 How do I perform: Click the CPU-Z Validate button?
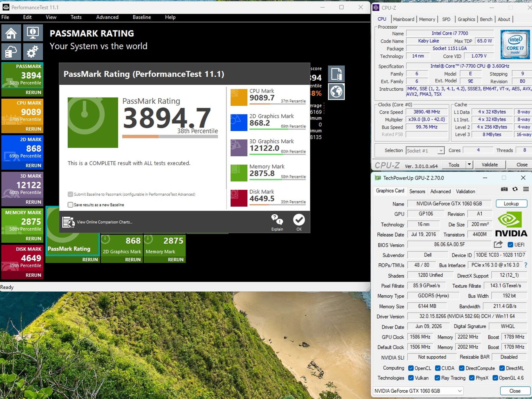(x=490, y=165)
